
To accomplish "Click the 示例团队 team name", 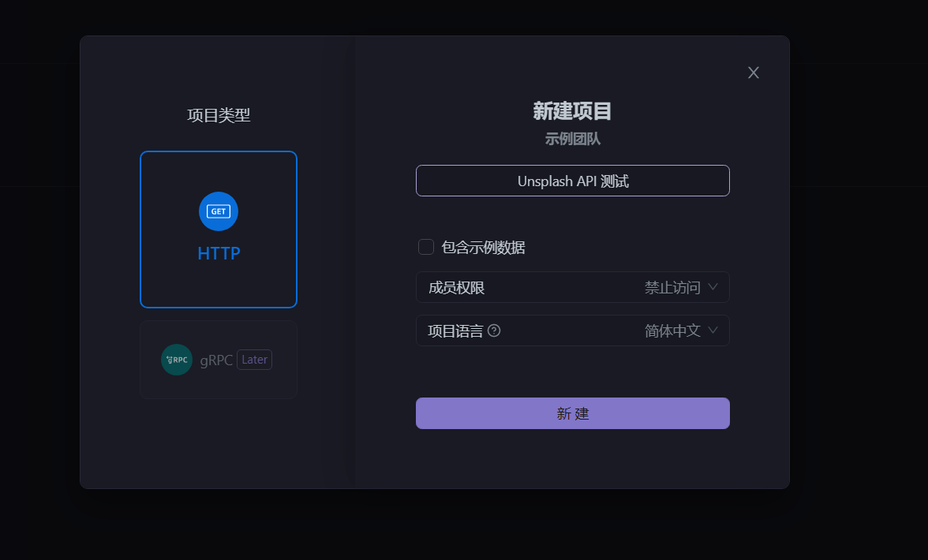I will pyautogui.click(x=572, y=139).
